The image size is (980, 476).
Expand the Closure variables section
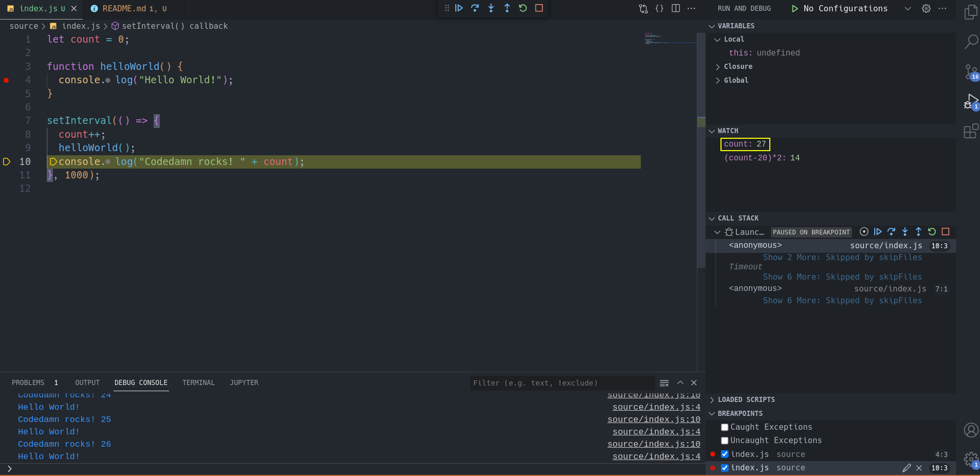718,66
